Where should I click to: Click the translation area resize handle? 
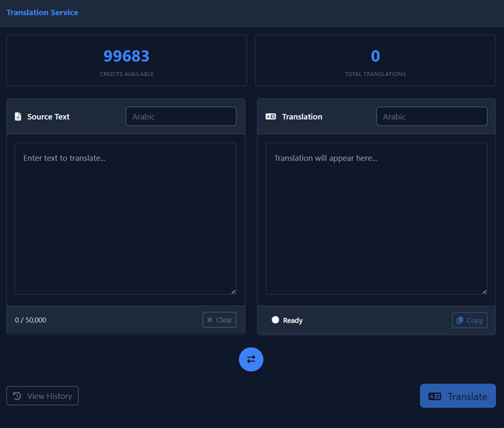484,292
